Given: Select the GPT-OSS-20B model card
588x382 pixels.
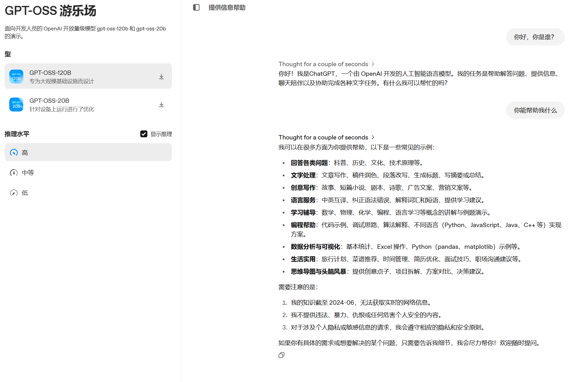Looking at the screenshot, I should pos(88,105).
